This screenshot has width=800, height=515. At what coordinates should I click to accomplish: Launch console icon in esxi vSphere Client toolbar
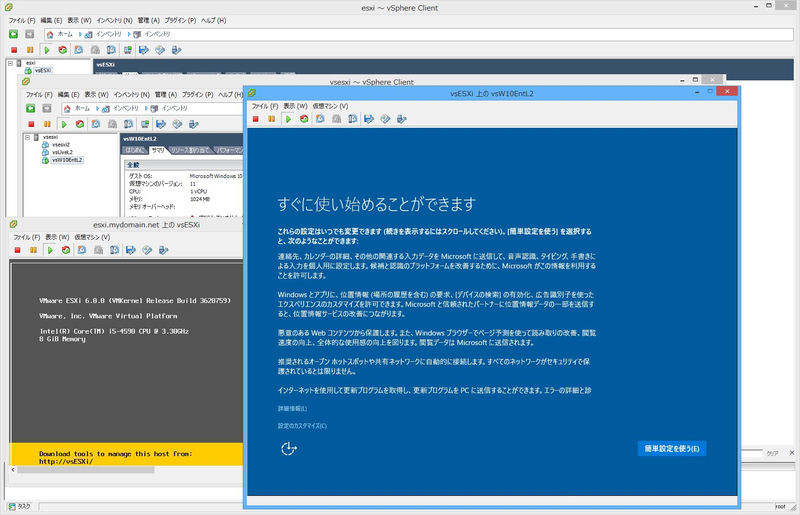[128, 50]
